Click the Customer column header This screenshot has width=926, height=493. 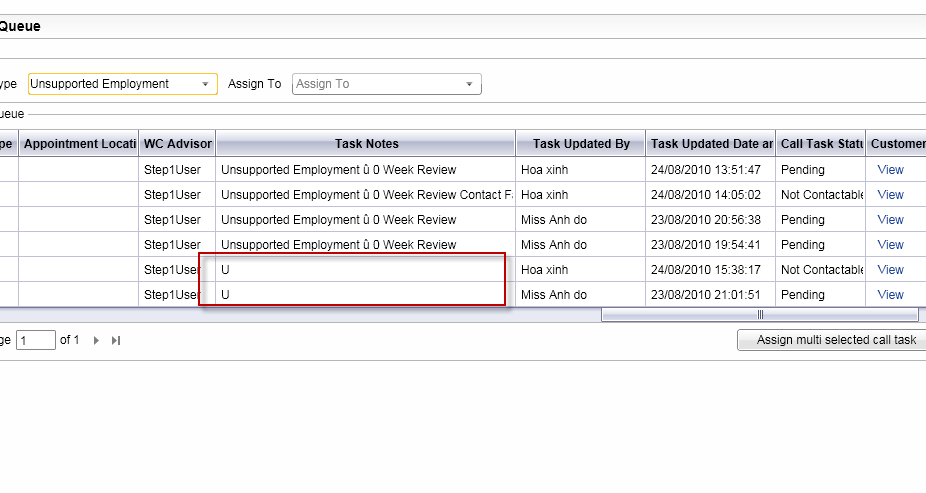pyautogui.click(x=897, y=144)
